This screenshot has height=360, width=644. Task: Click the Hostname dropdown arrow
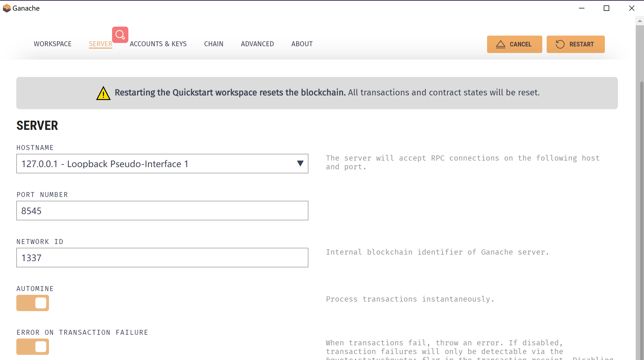(x=300, y=164)
